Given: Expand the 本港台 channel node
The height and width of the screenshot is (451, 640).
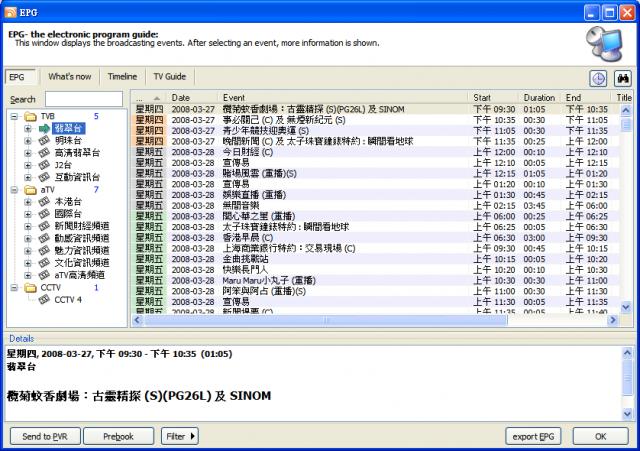Looking at the screenshot, I should click(x=28, y=201).
